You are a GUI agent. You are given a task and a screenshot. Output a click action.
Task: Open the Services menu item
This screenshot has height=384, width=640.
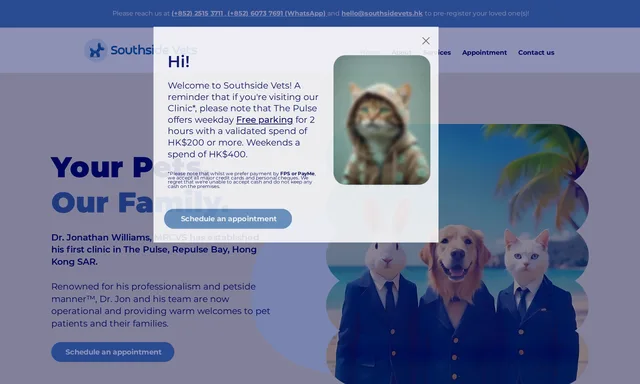pyautogui.click(x=437, y=52)
